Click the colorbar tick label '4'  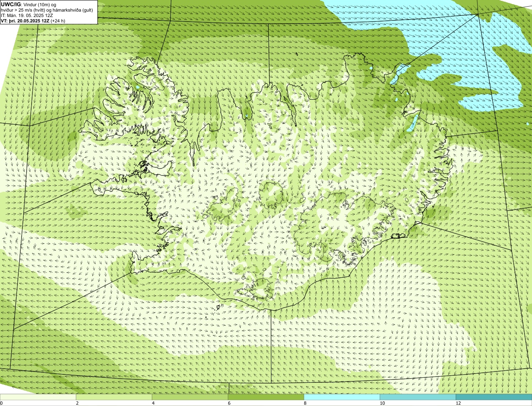pyautogui.click(x=153, y=403)
